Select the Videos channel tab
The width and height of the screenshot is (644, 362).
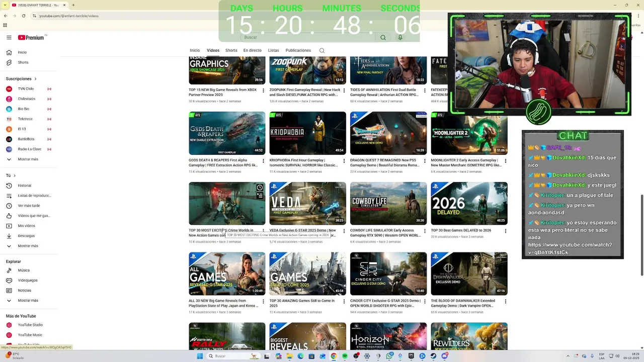(213, 50)
